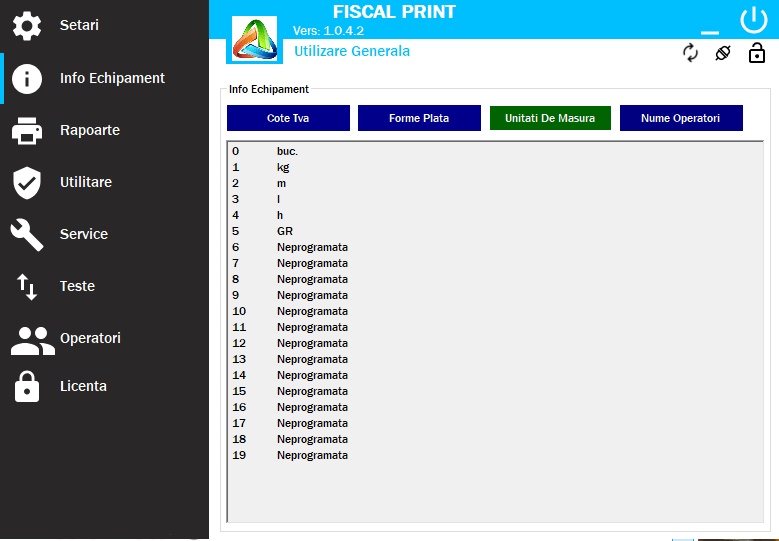Select the Unitati De Masura button

coord(549,118)
